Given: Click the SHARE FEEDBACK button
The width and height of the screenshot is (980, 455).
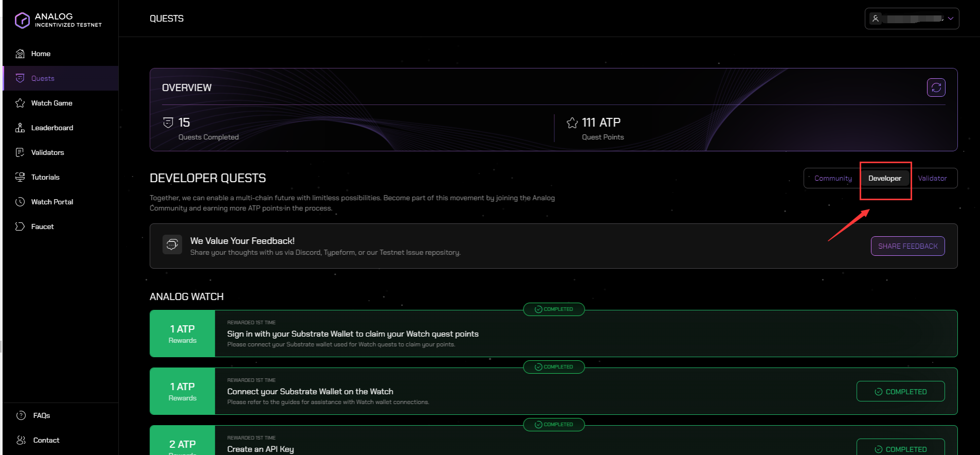Looking at the screenshot, I should (x=908, y=246).
